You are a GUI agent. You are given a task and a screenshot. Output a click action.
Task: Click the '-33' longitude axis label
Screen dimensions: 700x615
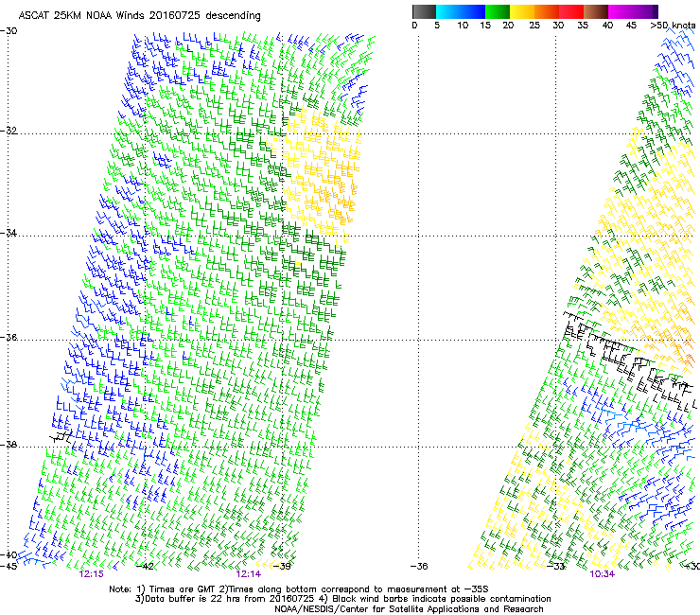(x=556, y=567)
